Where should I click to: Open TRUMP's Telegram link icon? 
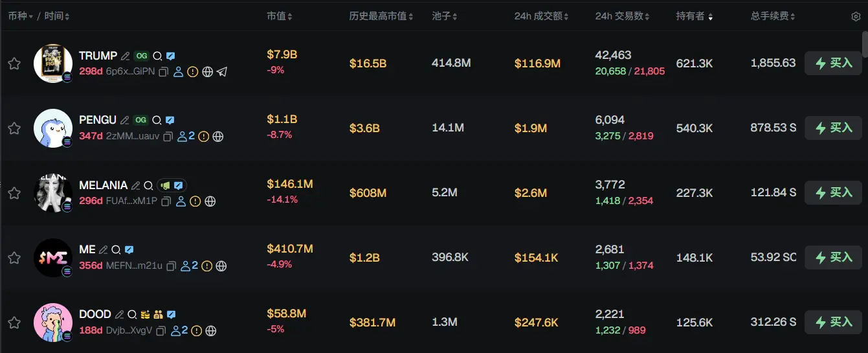[x=222, y=72]
